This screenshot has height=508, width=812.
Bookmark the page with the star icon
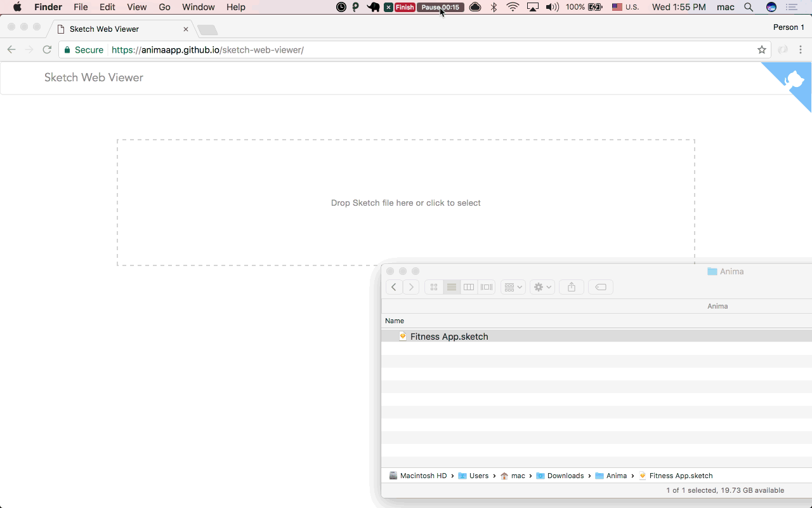pyautogui.click(x=761, y=50)
